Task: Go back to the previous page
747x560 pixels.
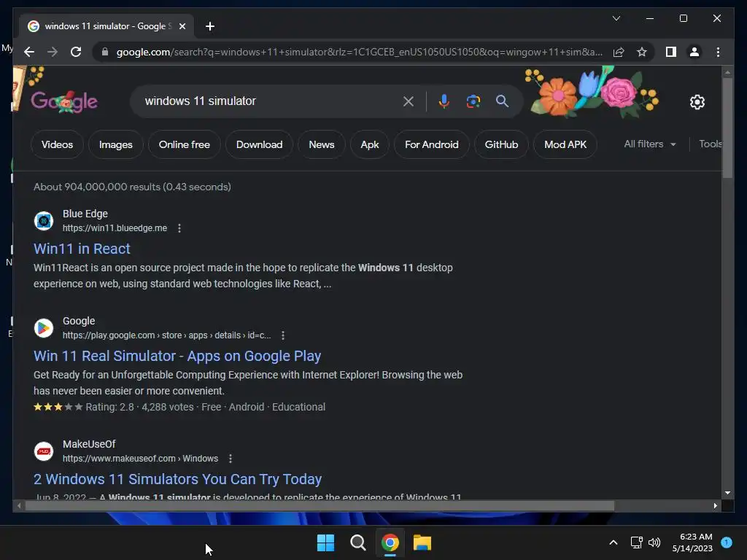Action: pyautogui.click(x=29, y=52)
